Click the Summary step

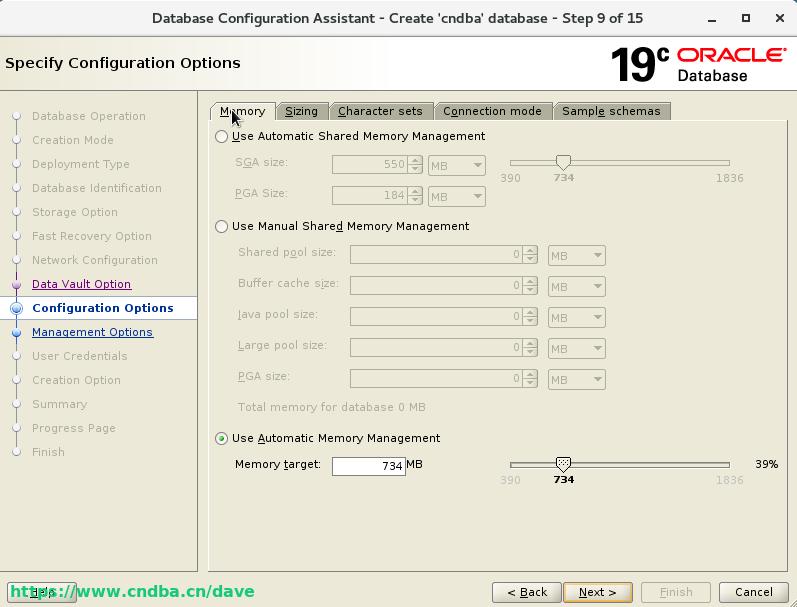click(x=59, y=404)
